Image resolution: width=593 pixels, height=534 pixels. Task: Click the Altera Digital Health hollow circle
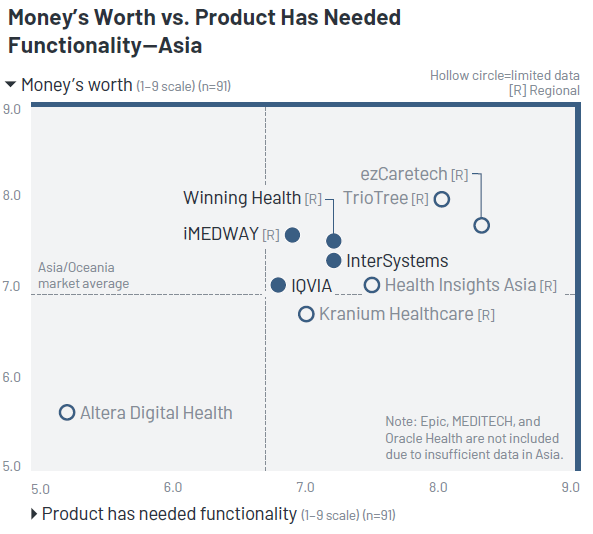click(x=67, y=413)
